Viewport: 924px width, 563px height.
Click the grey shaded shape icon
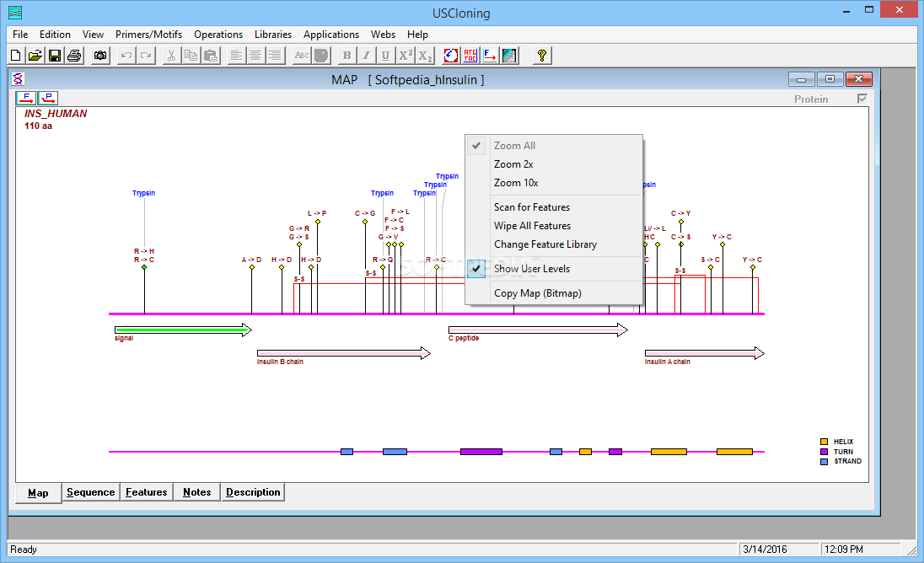tap(321, 56)
